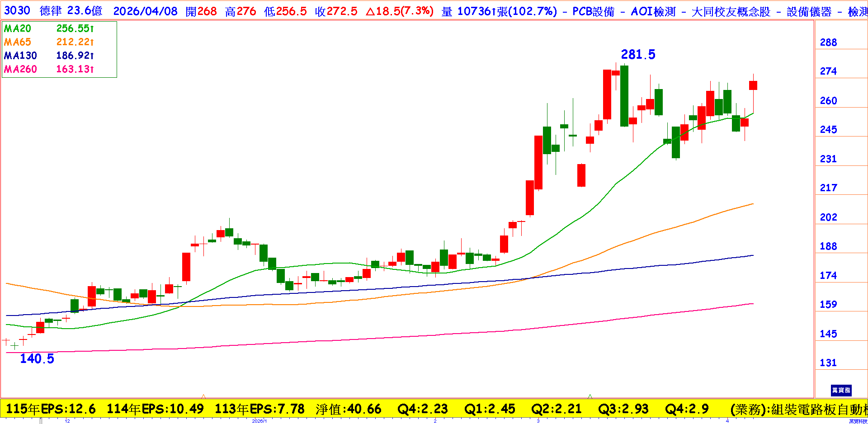Open the 設備儀器 category link
868x424 pixels.
coord(809,11)
